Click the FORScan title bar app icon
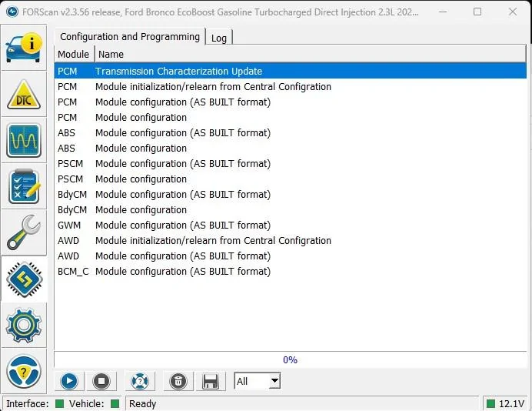 coord(12,12)
